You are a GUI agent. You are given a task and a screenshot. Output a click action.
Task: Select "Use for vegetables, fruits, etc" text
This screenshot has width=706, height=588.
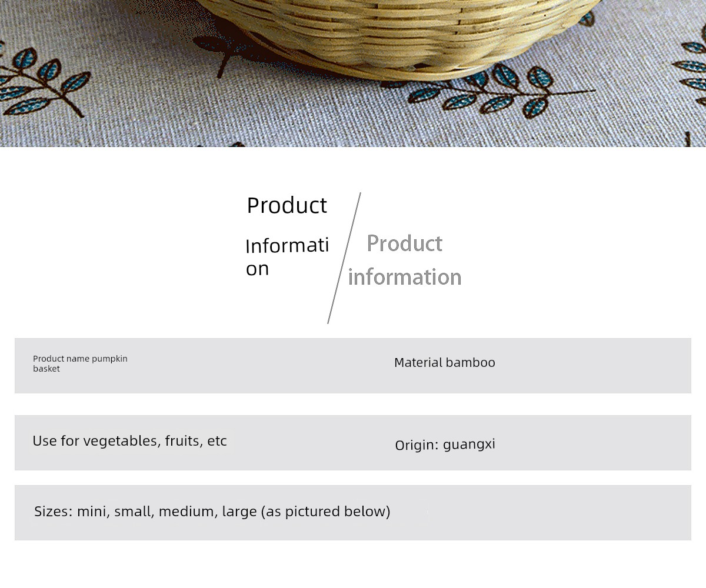[129, 441]
